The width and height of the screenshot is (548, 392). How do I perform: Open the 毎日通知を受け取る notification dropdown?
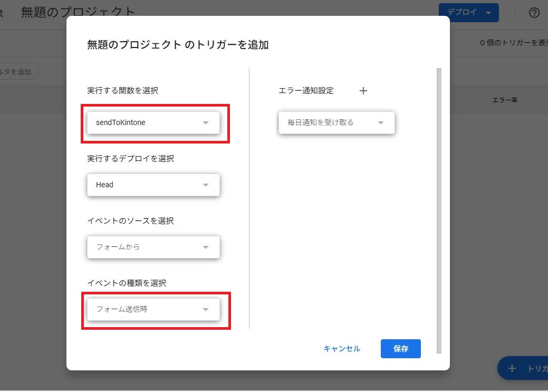[x=336, y=122]
